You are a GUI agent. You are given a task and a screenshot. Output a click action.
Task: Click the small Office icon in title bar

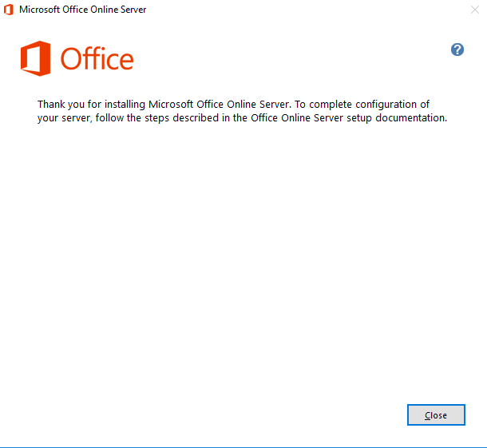tap(9, 10)
